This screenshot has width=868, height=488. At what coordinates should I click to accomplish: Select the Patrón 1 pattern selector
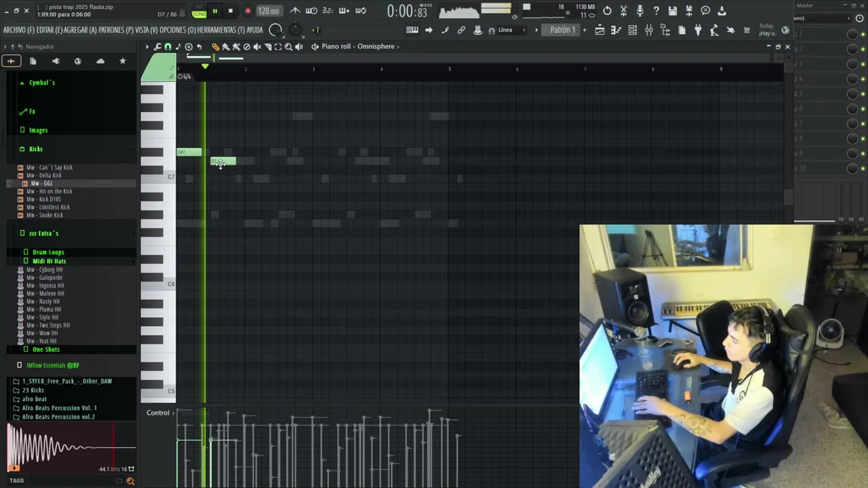562,30
